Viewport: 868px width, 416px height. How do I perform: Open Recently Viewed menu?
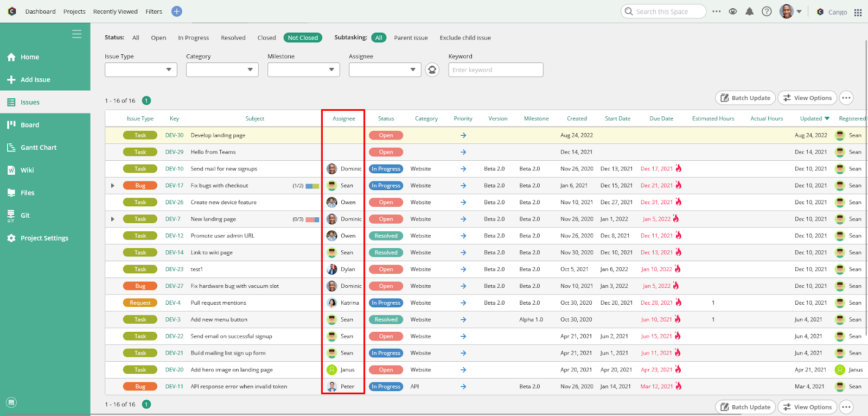click(x=115, y=11)
